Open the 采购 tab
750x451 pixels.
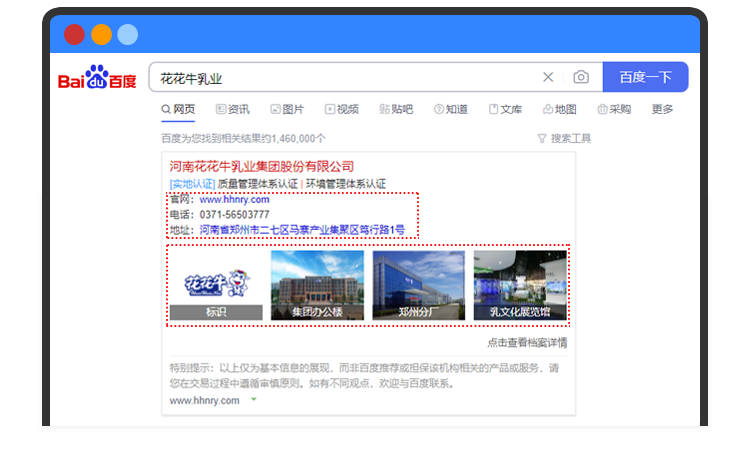point(614,110)
